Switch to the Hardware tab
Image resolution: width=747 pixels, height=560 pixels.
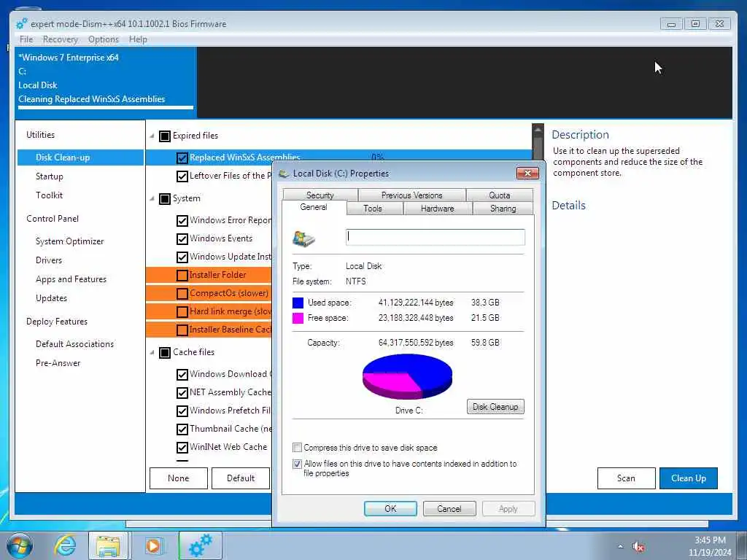pos(438,208)
